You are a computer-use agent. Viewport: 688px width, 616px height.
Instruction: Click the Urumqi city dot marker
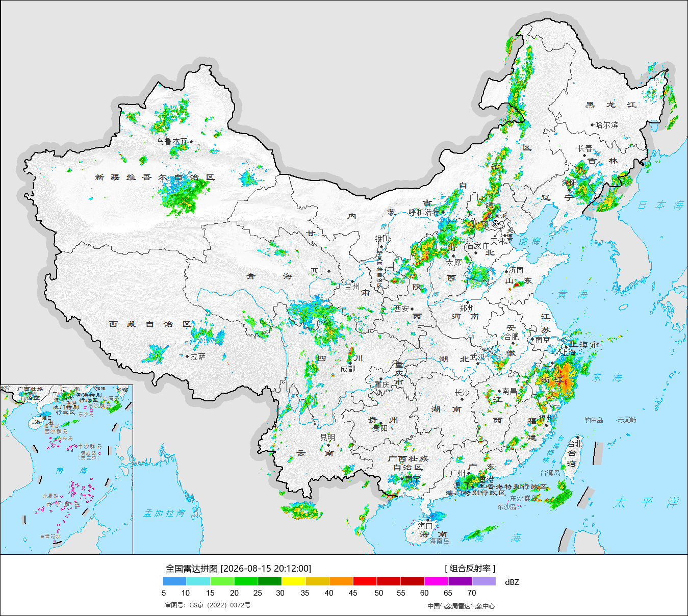191,141
